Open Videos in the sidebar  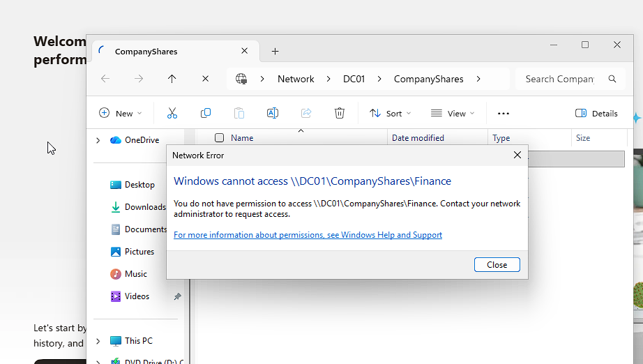point(137,296)
